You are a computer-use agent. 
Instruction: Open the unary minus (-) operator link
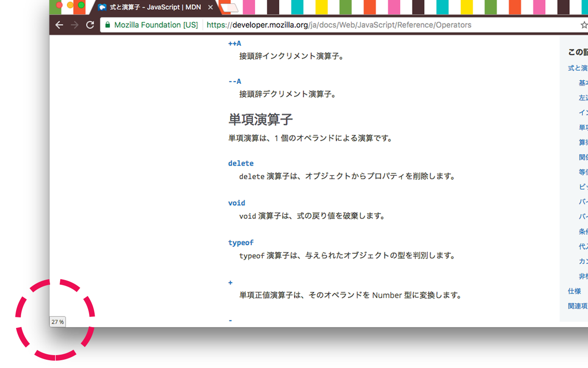[x=230, y=320]
